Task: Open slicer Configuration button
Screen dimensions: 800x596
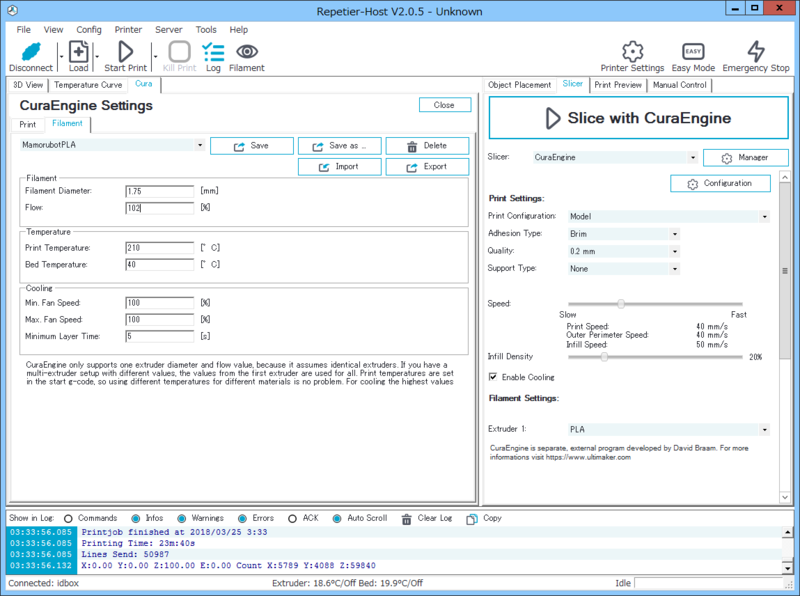Action: click(720, 183)
